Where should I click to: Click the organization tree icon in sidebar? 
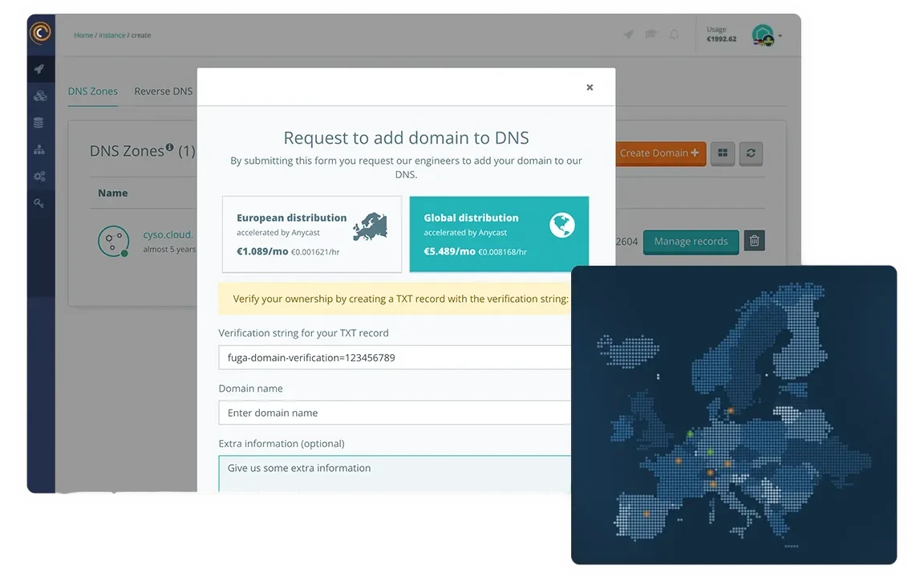[40, 149]
